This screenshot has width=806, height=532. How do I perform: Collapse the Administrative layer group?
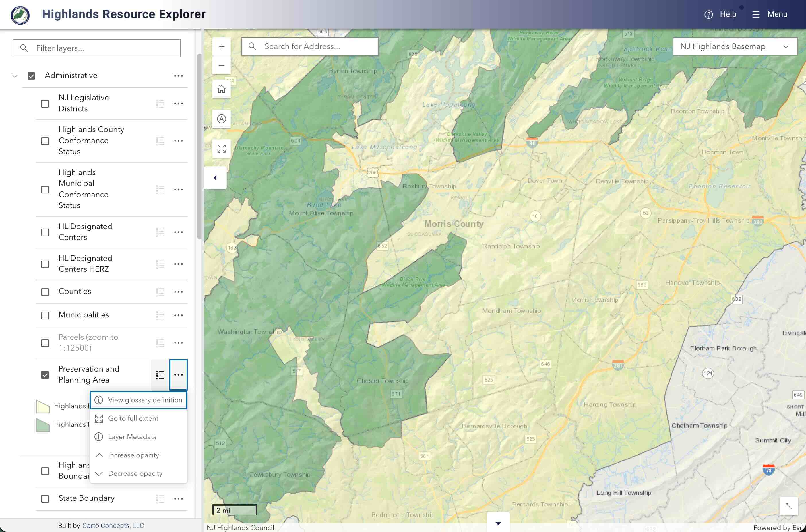point(15,76)
